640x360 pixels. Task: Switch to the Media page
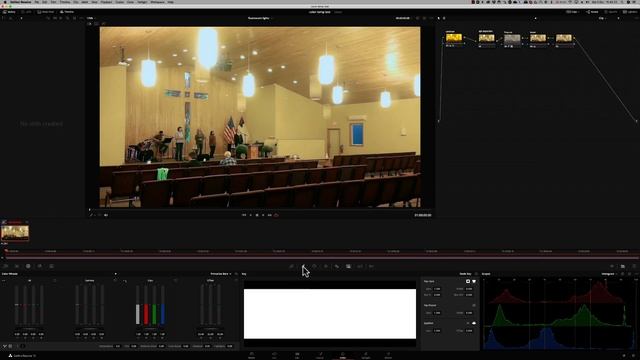tap(251, 355)
